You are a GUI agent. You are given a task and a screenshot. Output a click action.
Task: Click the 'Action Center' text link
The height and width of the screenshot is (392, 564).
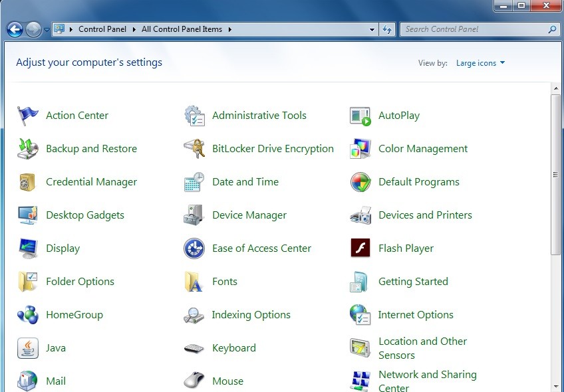(x=77, y=116)
